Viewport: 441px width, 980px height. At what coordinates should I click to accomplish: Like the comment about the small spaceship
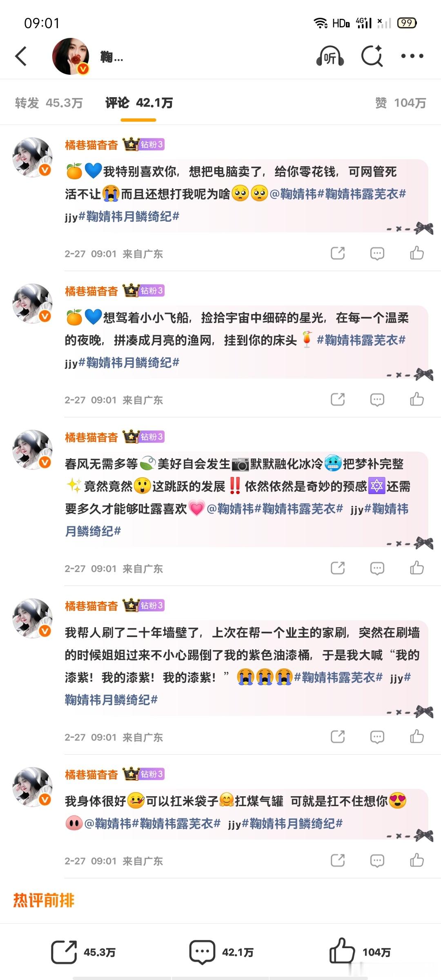pos(417,399)
